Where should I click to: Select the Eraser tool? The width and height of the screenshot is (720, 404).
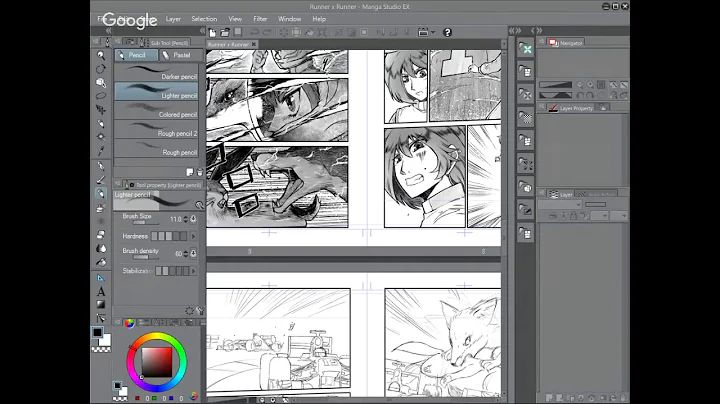(x=101, y=235)
